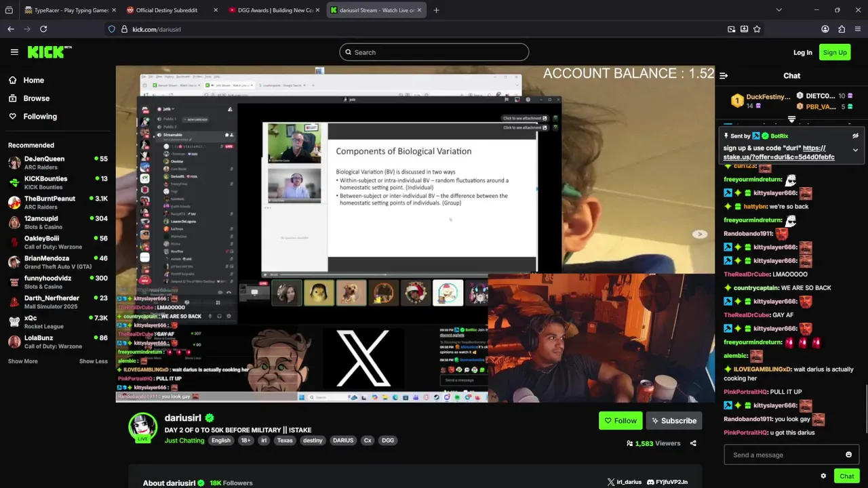
Task: Click the address bar URL
Action: (157, 29)
